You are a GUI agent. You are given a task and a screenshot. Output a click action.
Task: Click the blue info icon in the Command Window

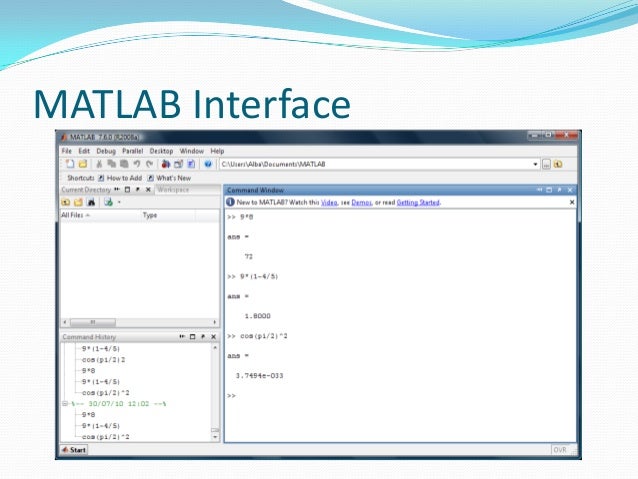coord(230,202)
